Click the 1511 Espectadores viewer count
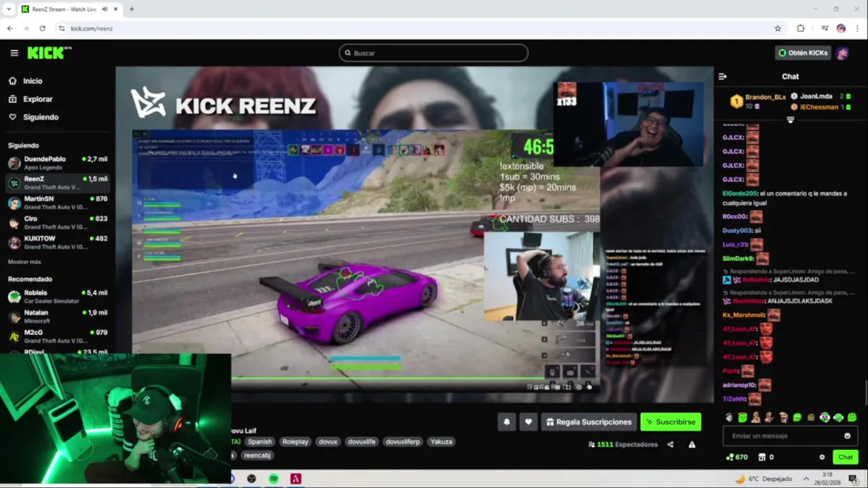 point(623,445)
